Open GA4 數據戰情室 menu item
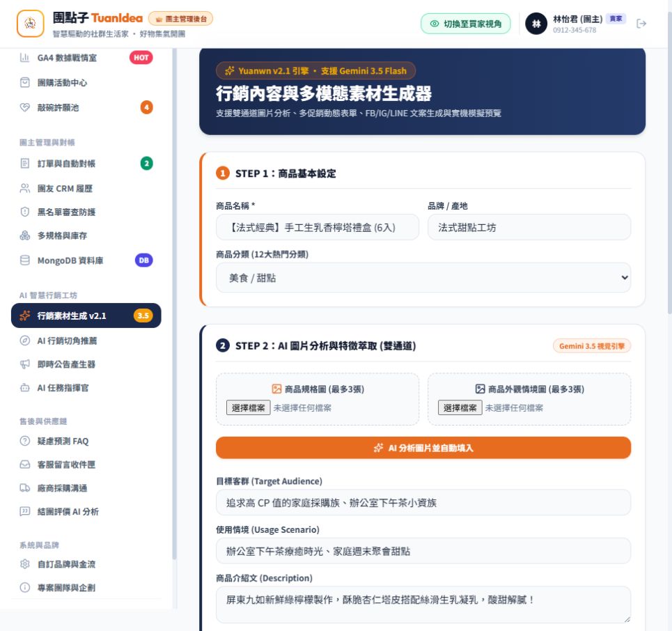The width and height of the screenshot is (672, 631). click(86, 57)
